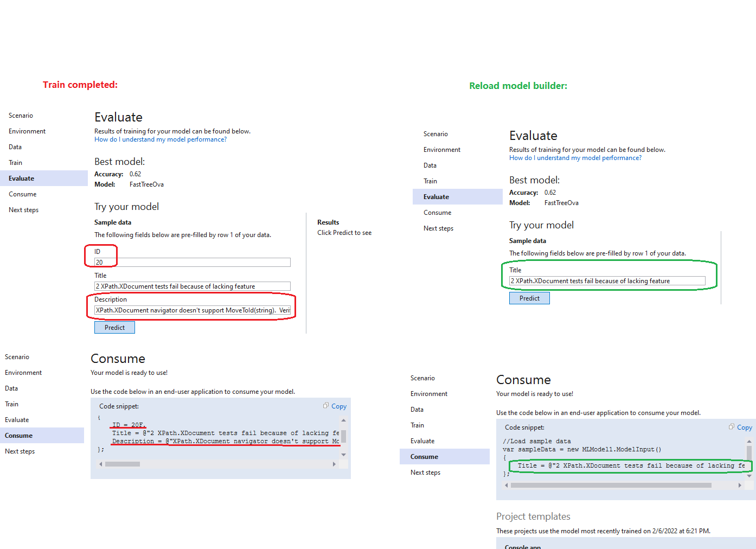This screenshot has height=549, width=756.
Task: Click the Copy icon in the right Consume panel
Action: point(740,427)
